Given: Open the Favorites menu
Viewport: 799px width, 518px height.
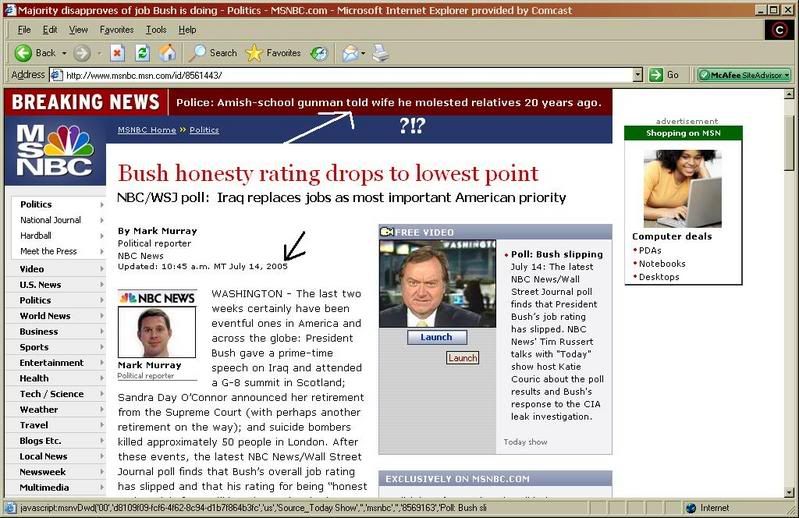Looking at the screenshot, I should coord(116,30).
